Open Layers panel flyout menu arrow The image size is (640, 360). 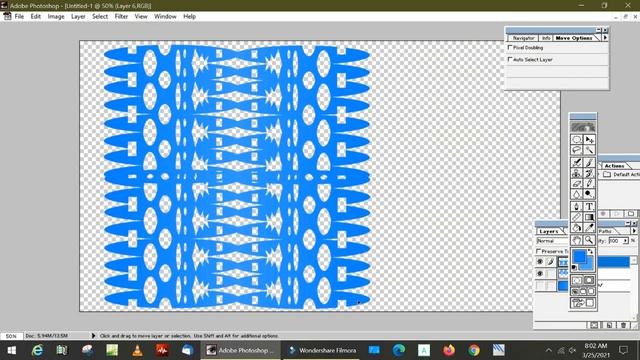(634, 231)
